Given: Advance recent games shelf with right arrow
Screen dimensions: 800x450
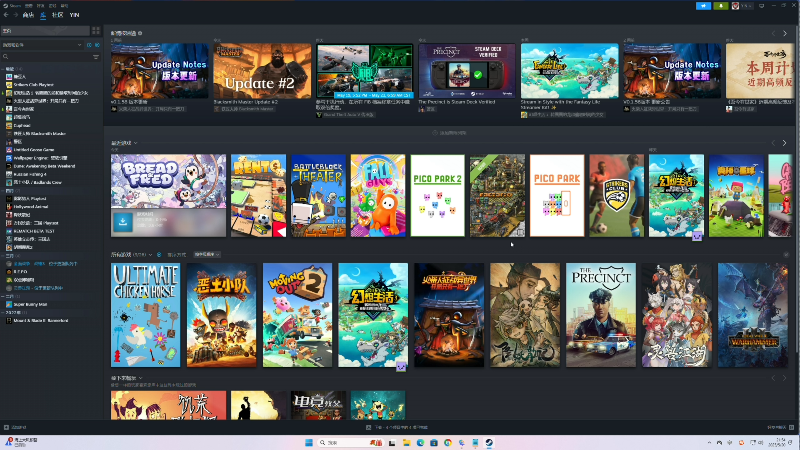Looking at the screenshot, I should click(785, 143).
